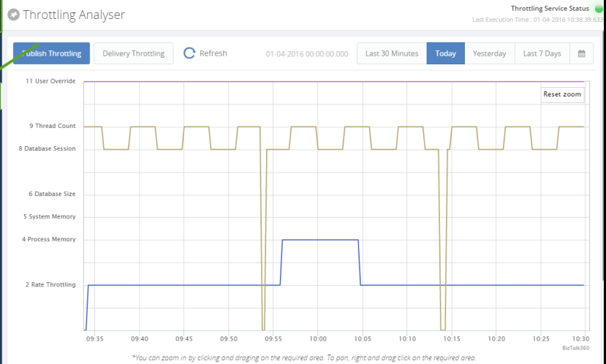Show the Last 30 Minutes range
Screen dimensions: 606x364
click(392, 53)
